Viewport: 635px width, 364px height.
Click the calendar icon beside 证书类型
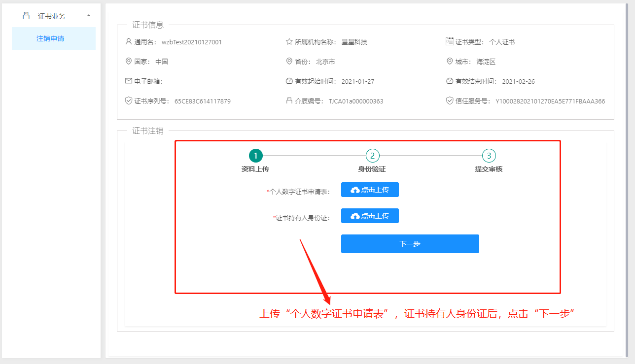tap(449, 41)
